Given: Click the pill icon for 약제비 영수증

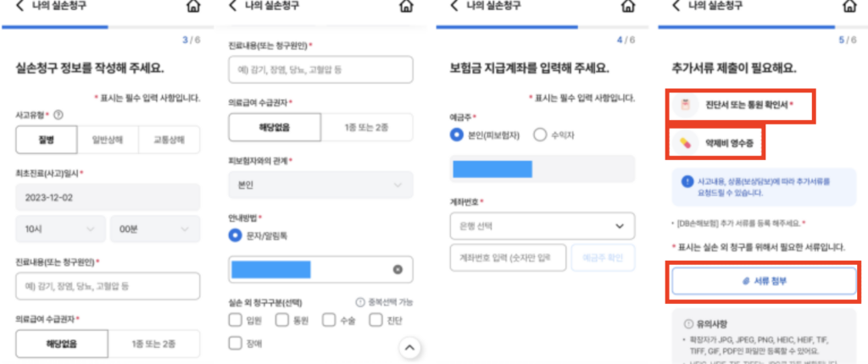Looking at the screenshot, I should (684, 144).
